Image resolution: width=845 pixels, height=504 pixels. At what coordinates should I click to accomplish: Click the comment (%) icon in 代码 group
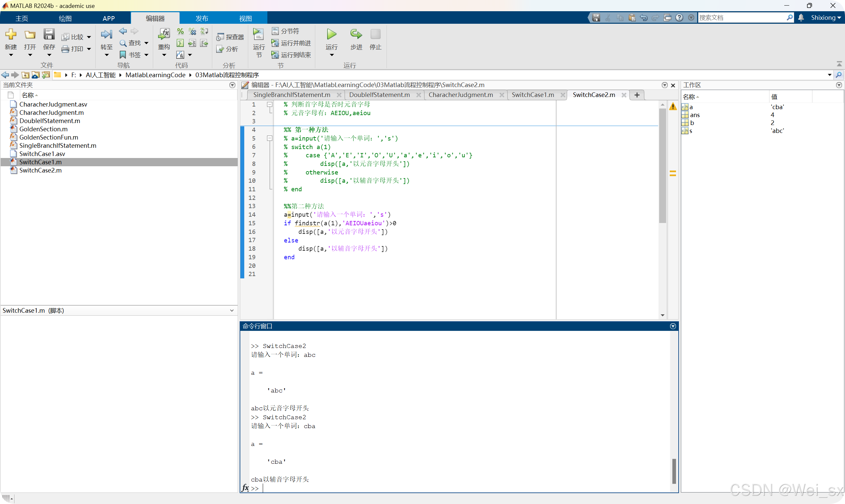click(180, 31)
